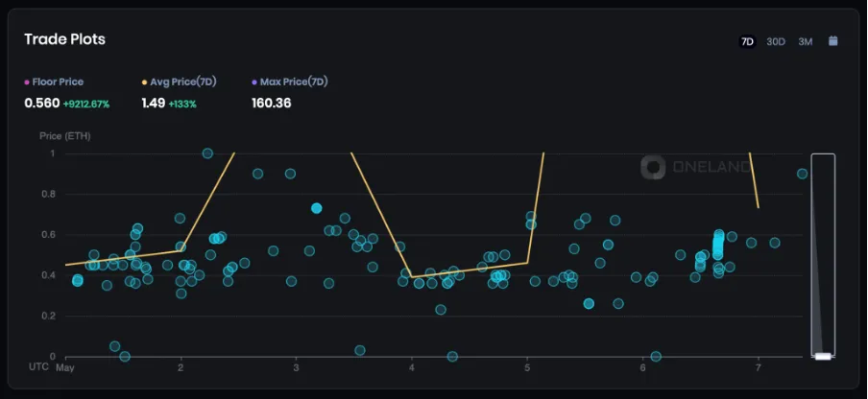Viewport: 868px width, 399px height.
Task: Toggle the Floor Price series label
Action: coord(58,82)
